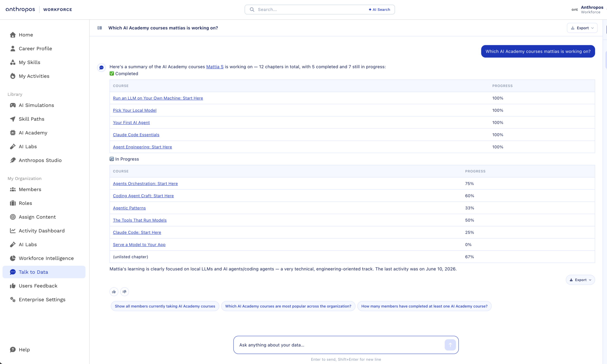Open 'Coding Agent Craft: Start Here' link
This screenshot has height=364, width=607.
tap(143, 196)
